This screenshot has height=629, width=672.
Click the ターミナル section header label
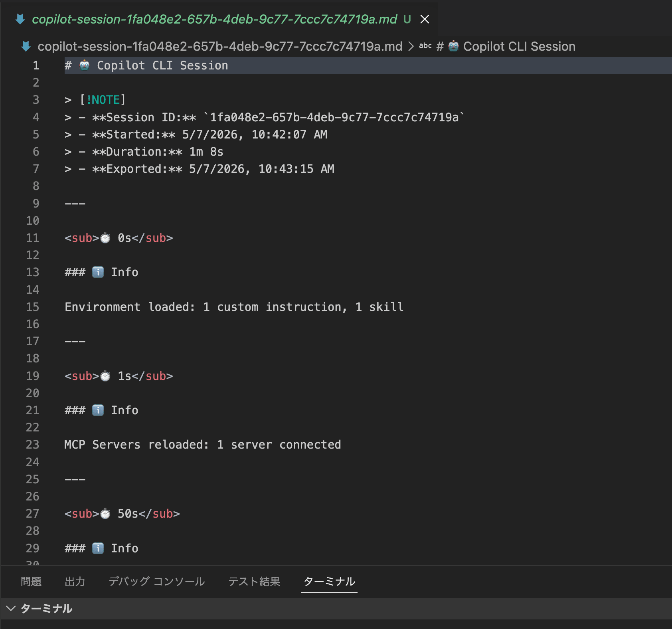47,608
